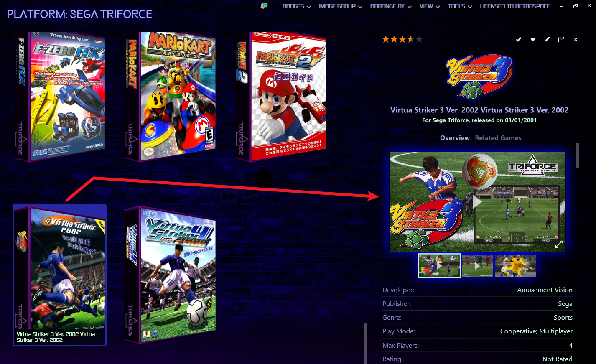Open the View menu

pos(430,6)
